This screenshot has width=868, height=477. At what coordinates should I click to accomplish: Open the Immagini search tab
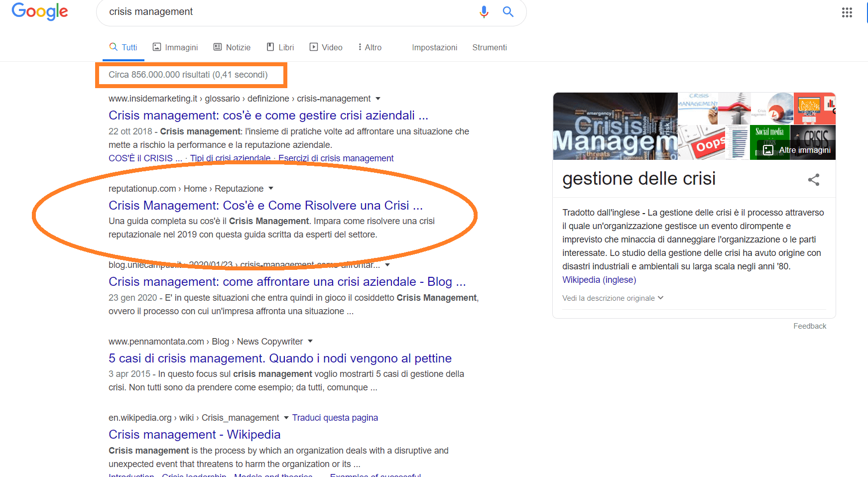(175, 47)
